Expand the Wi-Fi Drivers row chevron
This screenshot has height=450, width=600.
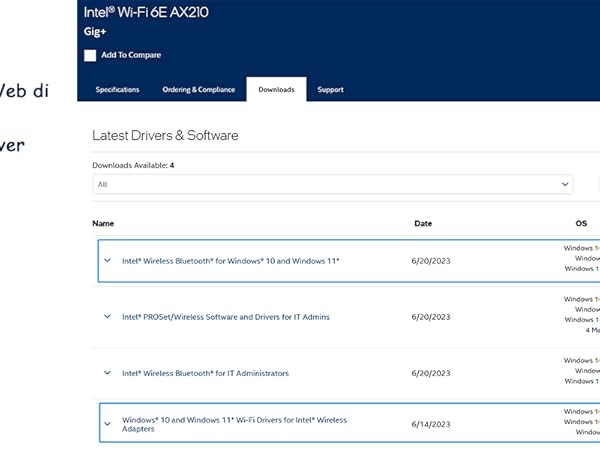(x=108, y=424)
